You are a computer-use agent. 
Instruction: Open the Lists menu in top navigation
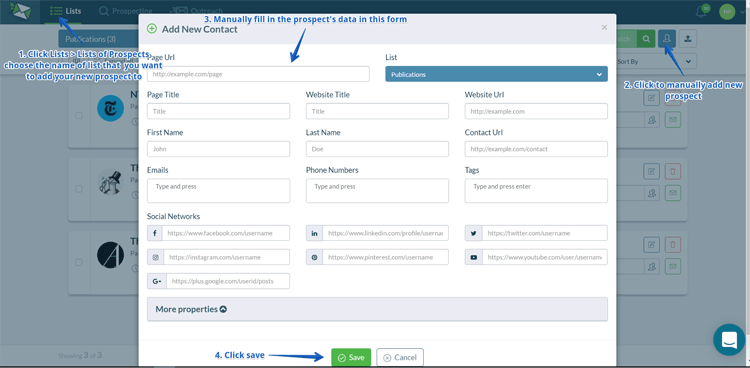coord(66,11)
